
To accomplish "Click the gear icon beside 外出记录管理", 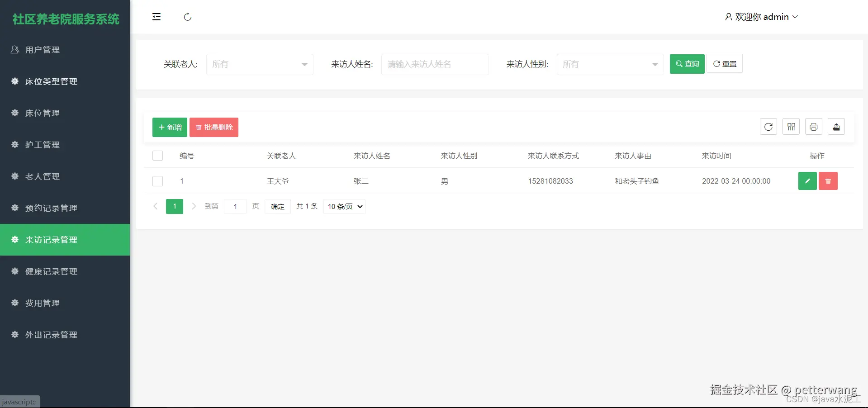I will pyautogui.click(x=15, y=334).
